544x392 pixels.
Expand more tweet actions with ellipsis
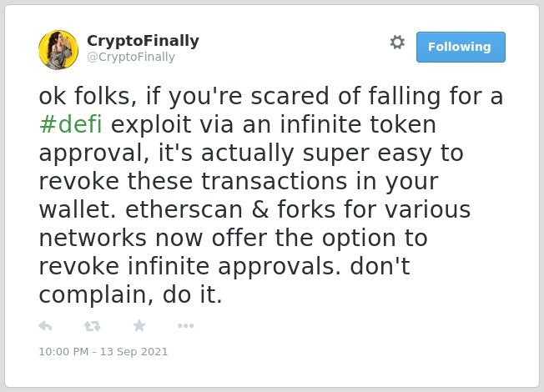point(185,326)
